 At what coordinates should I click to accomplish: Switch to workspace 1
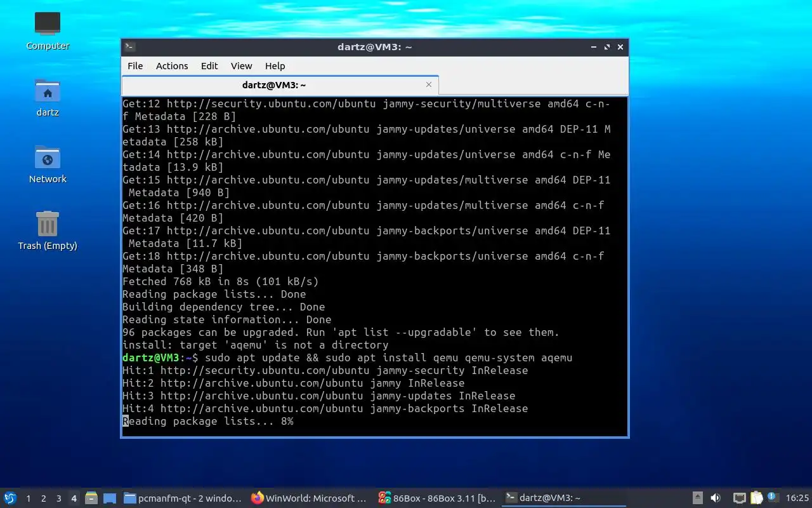(29, 498)
